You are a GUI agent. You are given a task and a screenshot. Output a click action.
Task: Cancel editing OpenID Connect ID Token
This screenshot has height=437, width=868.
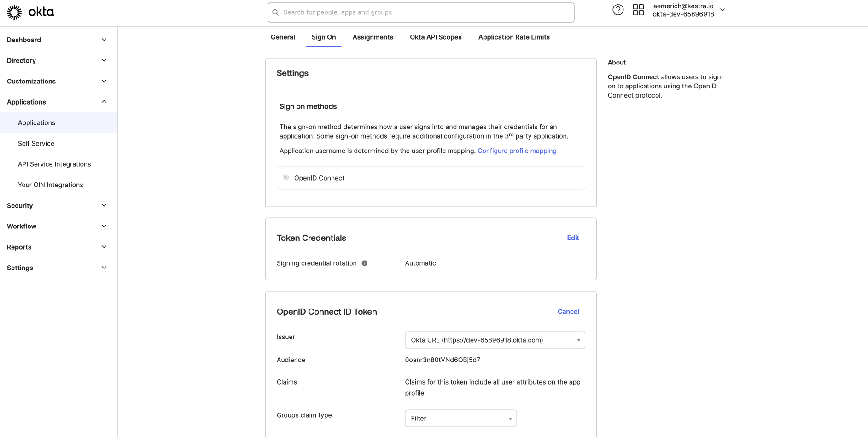pos(568,312)
